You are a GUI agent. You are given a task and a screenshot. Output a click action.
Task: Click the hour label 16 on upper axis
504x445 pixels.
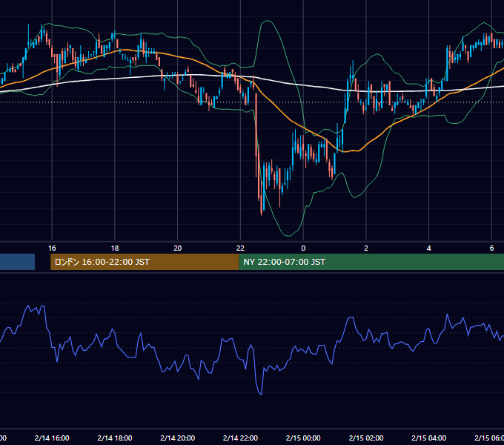(52, 248)
